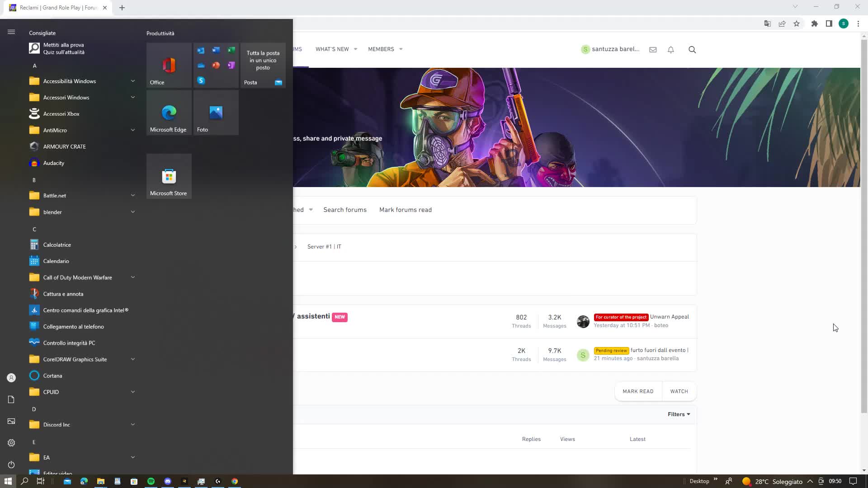
Task: Launch Audacity from the app list
Action: [81, 163]
